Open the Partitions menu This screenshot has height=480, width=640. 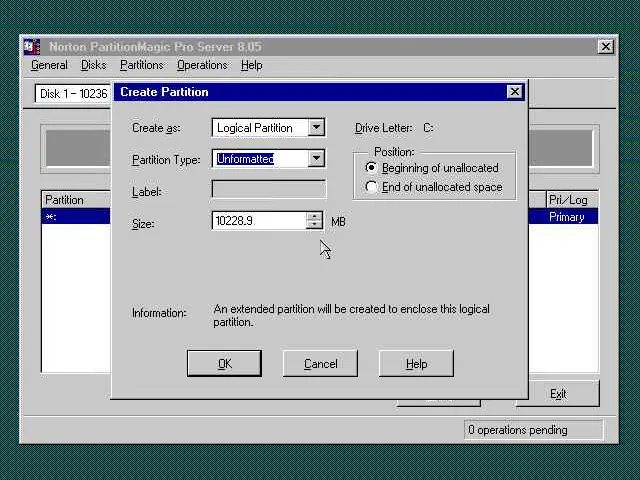(x=141, y=65)
